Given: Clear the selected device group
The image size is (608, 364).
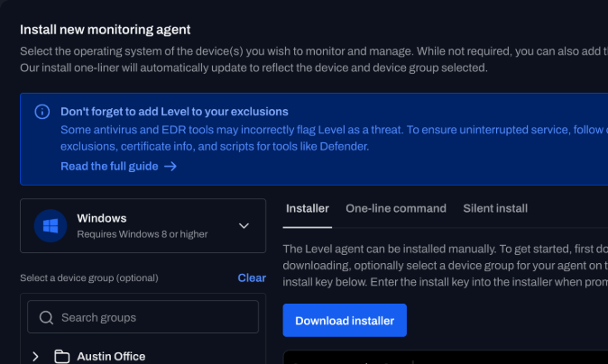Looking at the screenshot, I should click(x=252, y=278).
